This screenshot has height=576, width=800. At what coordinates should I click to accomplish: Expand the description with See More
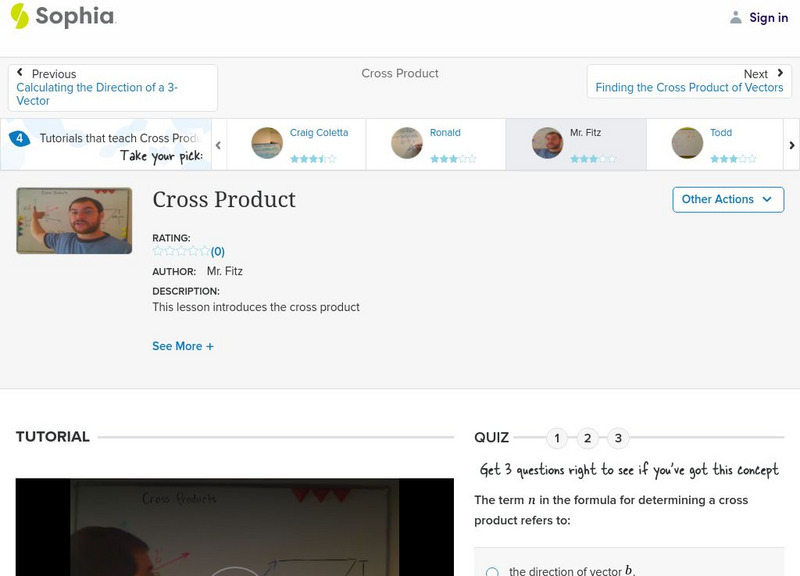coord(184,345)
